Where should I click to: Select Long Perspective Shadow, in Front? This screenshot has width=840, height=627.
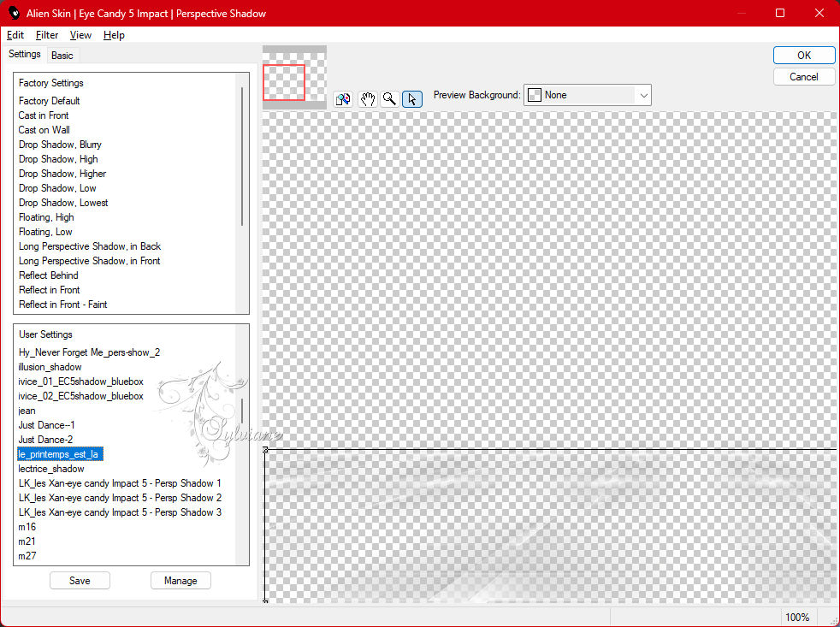[x=90, y=260]
